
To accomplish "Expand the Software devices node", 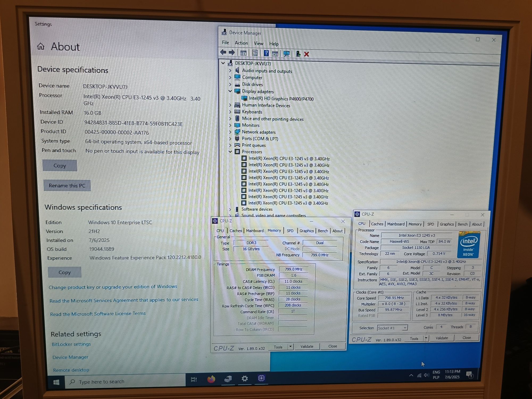I will click(230, 209).
